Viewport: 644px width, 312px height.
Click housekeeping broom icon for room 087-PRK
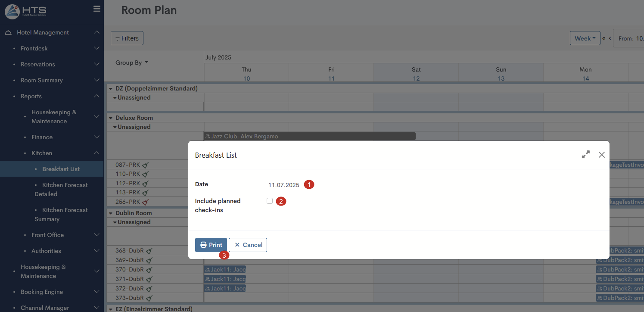(146, 165)
